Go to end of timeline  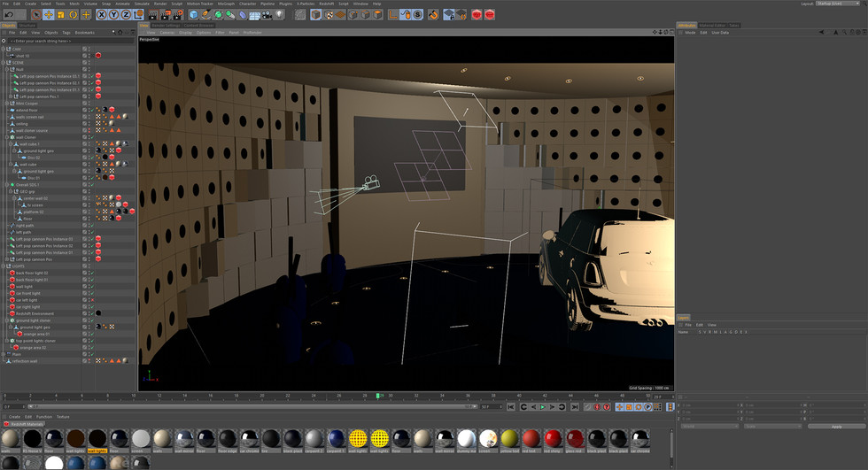point(575,407)
